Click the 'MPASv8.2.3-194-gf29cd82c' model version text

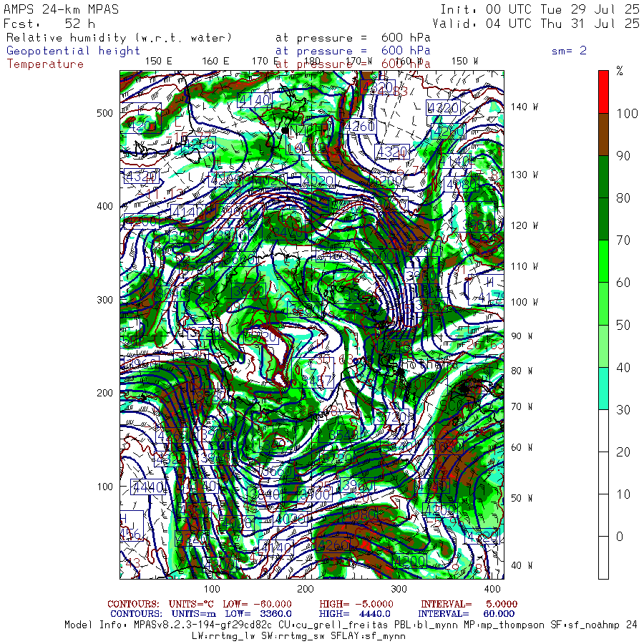point(203,625)
